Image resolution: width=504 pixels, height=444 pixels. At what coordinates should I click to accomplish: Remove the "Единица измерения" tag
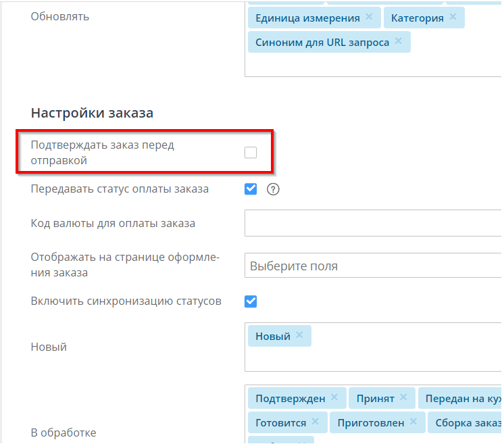(x=368, y=17)
